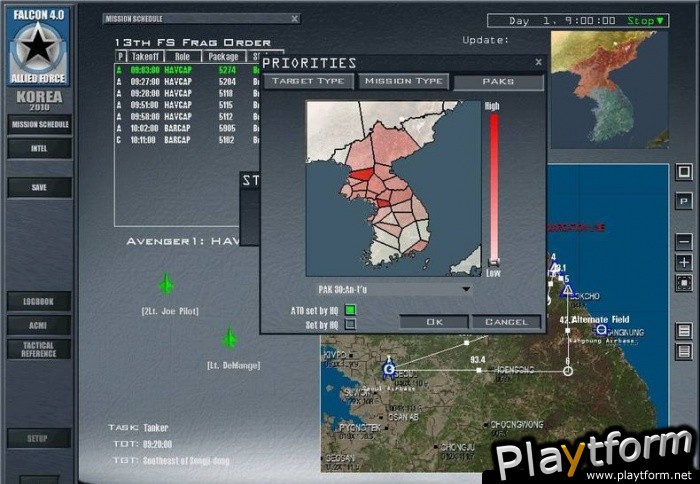Select Lt. DeMange's green aircraft icon
Screen dimensions: 700x484
[x=230, y=338]
